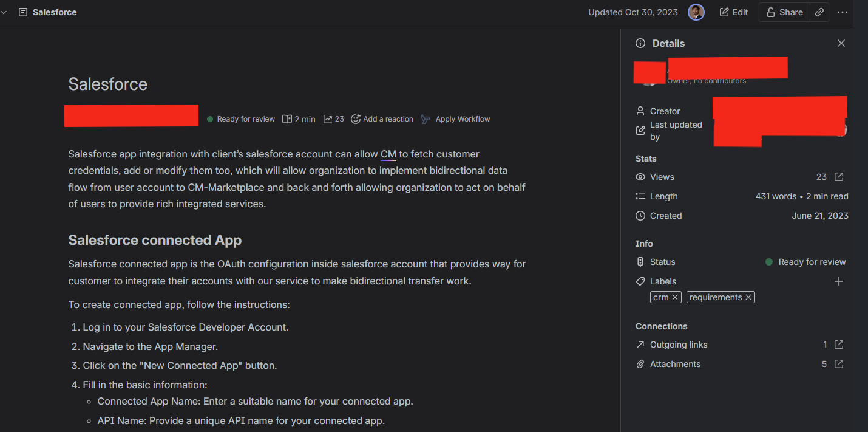Collapse the chevron left of Salesforce breadcrumb
Image resolution: width=868 pixels, height=432 pixels.
tap(4, 12)
